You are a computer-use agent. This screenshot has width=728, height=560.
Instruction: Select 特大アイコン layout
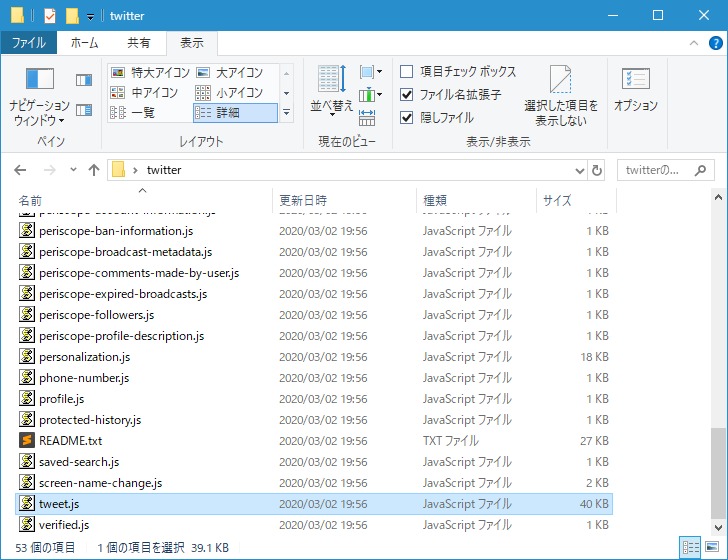150,72
